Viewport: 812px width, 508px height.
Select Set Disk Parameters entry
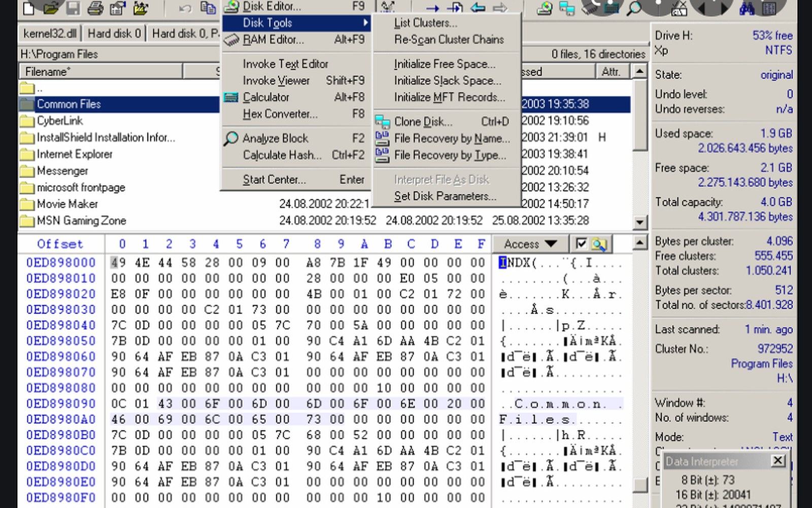coord(447,197)
